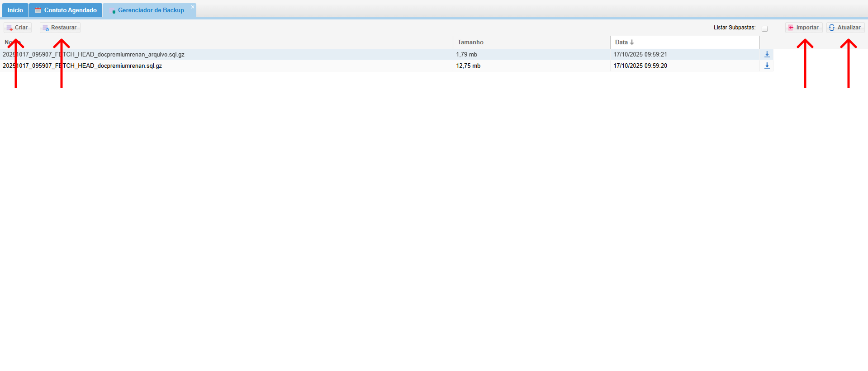Click the Criar backup button
The height and width of the screenshot is (371, 868).
(x=18, y=28)
